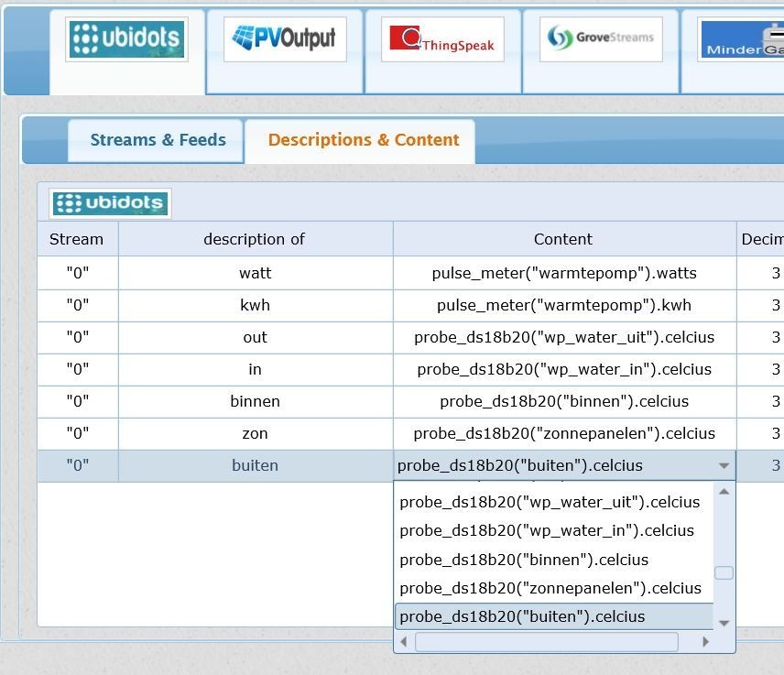Click the wp_water_in content cell in table
The width and height of the screenshot is (784, 675).
[x=564, y=369]
